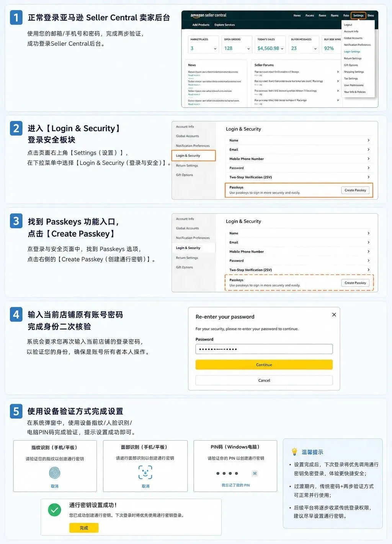Click the Password input field
392x544 pixels.
tap(264, 349)
